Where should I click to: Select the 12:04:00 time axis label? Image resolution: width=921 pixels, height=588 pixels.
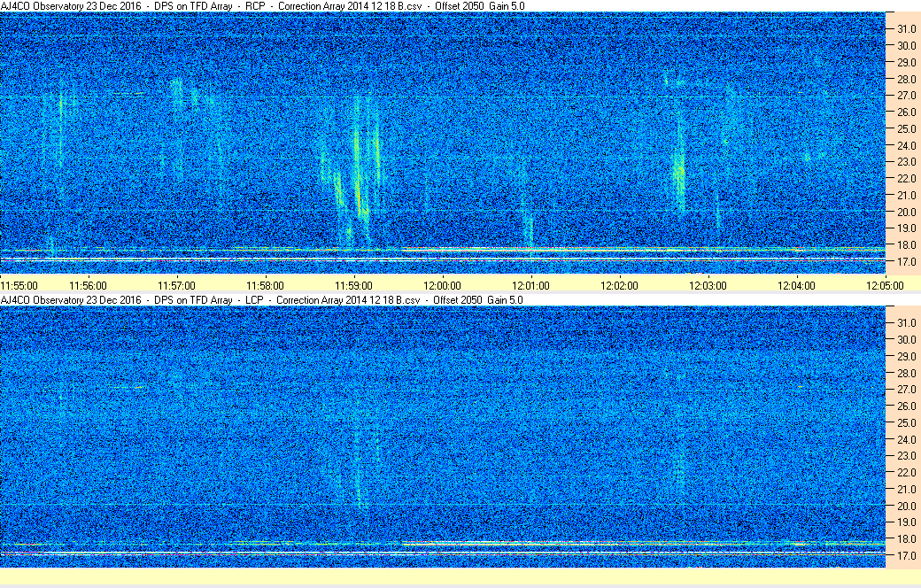(x=796, y=286)
